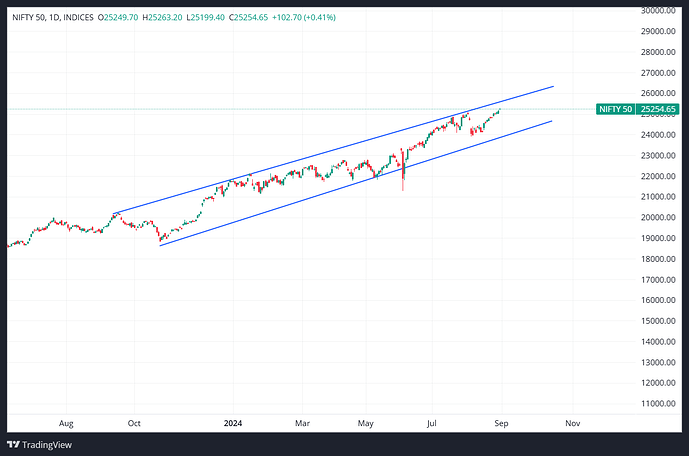Image resolution: width=689 pixels, height=456 pixels.
Task: Select the lower blue channel trendline
Action: (x=356, y=183)
